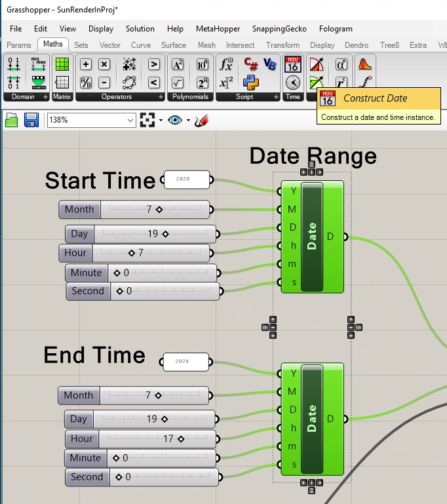Screen dimensions: 447x504
Task: Select the Deconstruct Domain icon
Action: click(x=14, y=83)
